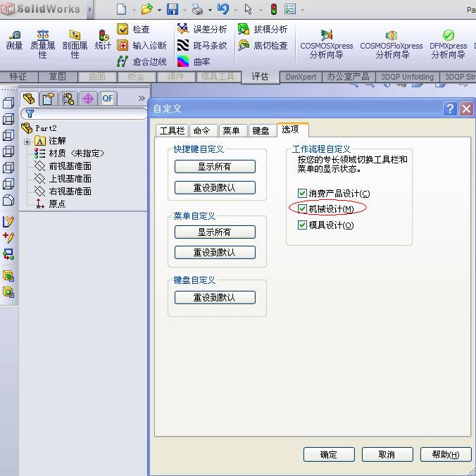Open 质量属性 mass properties tool
This screenshot has width=476, height=476.
tap(42, 44)
